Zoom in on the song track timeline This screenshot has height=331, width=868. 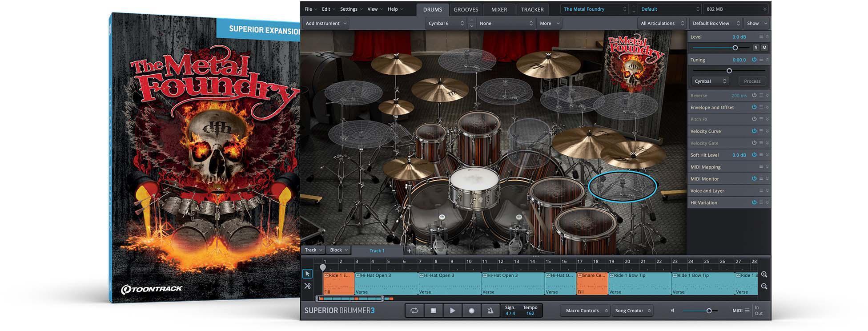tap(764, 275)
